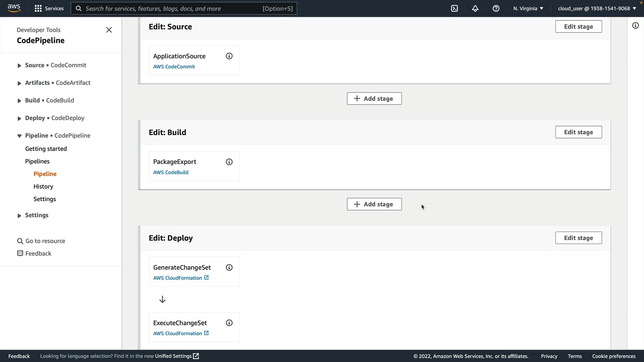
Task: Open cloud_user account dropdown
Action: click(x=597, y=8)
